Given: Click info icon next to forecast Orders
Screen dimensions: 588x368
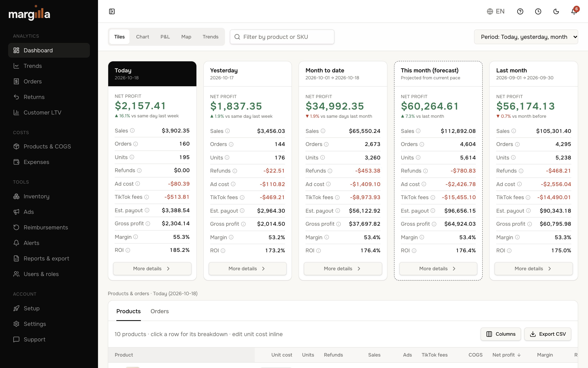Looking at the screenshot, I should coord(422,144).
